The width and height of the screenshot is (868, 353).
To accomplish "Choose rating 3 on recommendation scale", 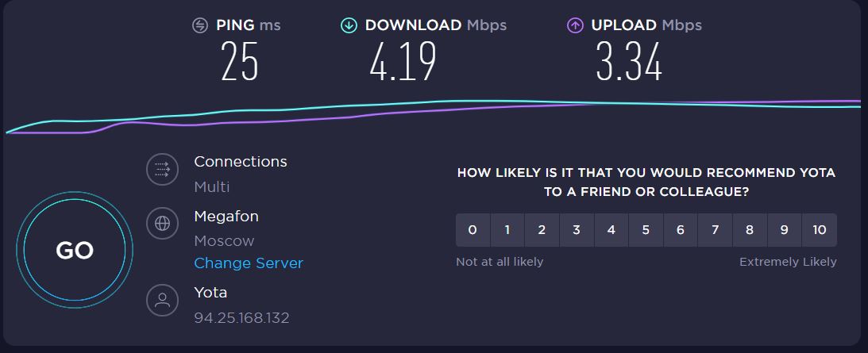I will (577, 230).
